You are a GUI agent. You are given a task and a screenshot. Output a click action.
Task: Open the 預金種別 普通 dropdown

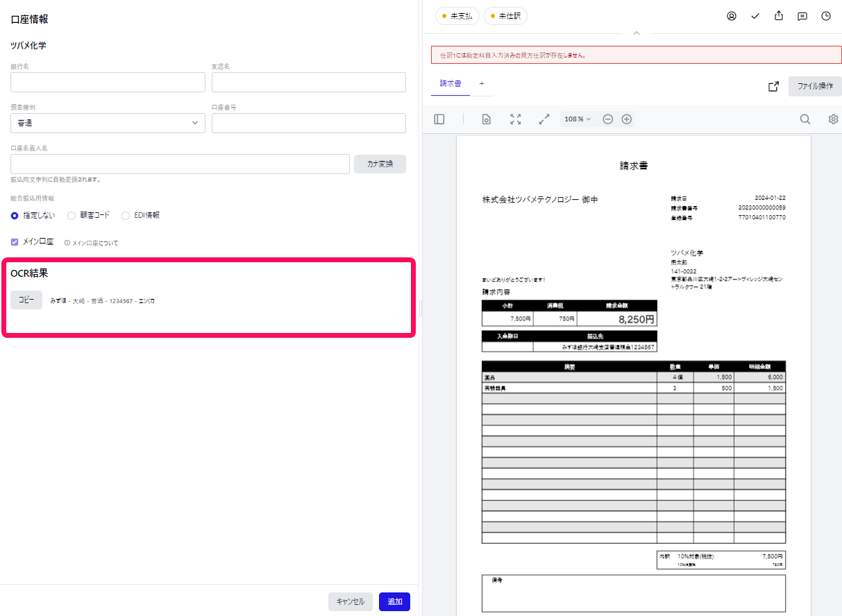point(108,123)
